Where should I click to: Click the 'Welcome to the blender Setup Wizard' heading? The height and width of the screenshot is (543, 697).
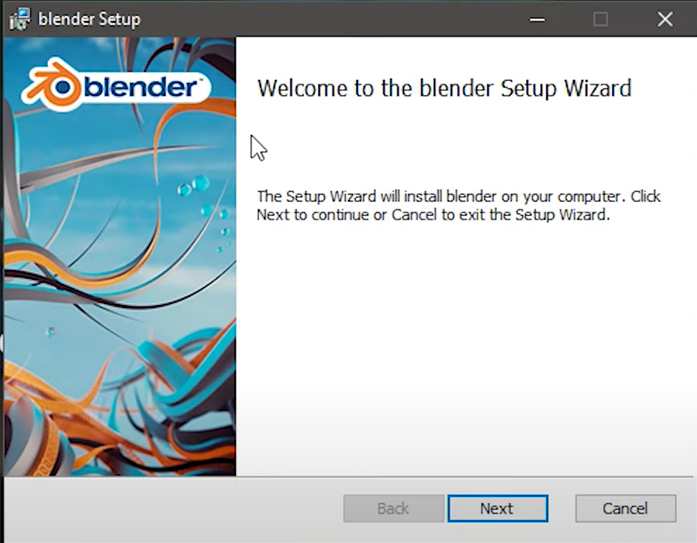point(444,88)
